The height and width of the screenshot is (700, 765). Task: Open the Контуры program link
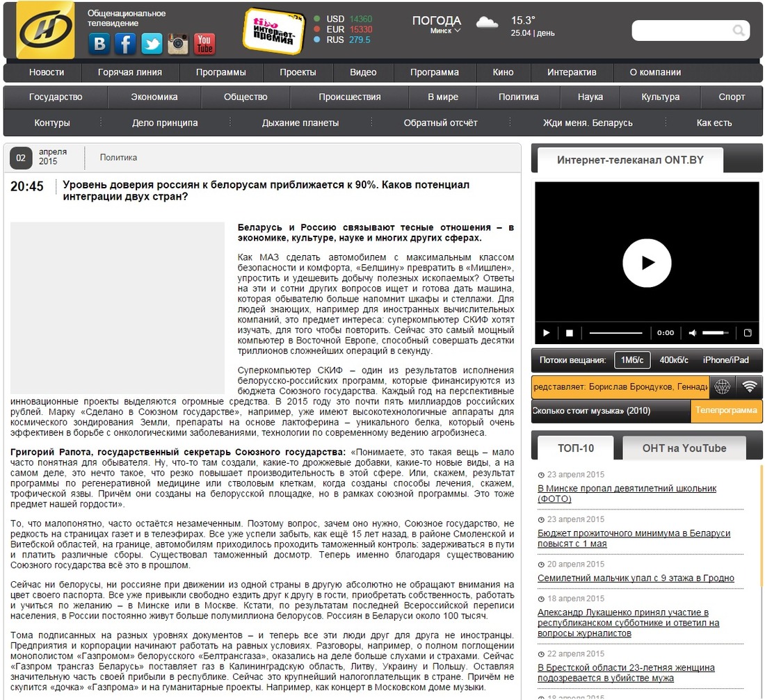click(52, 123)
